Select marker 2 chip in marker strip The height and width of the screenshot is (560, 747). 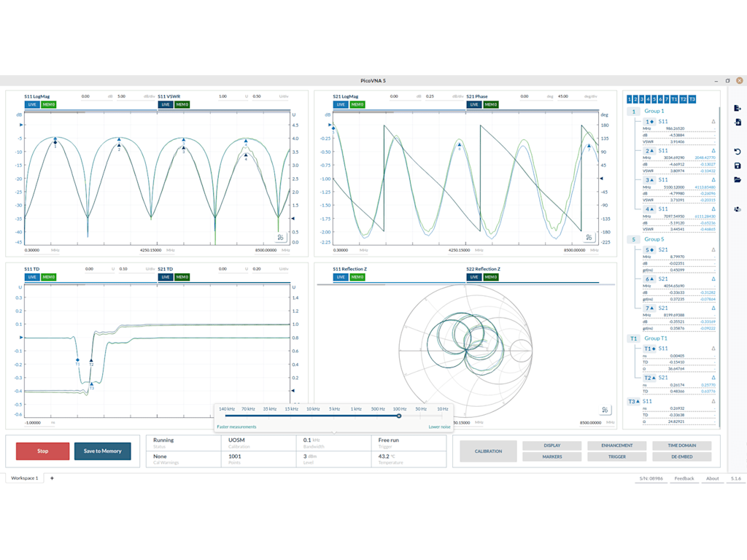635,99
